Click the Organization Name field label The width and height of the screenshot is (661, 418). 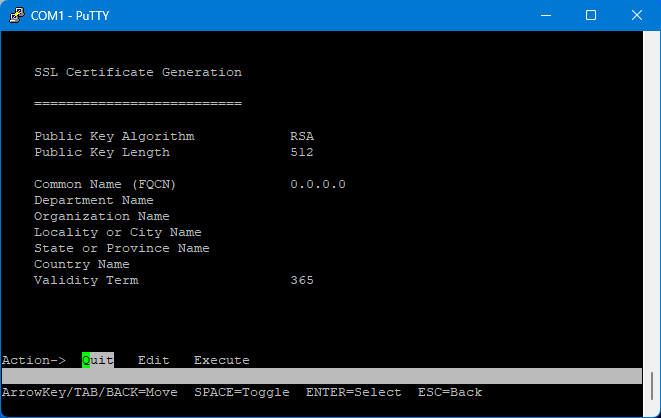pyautogui.click(x=101, y=216)
